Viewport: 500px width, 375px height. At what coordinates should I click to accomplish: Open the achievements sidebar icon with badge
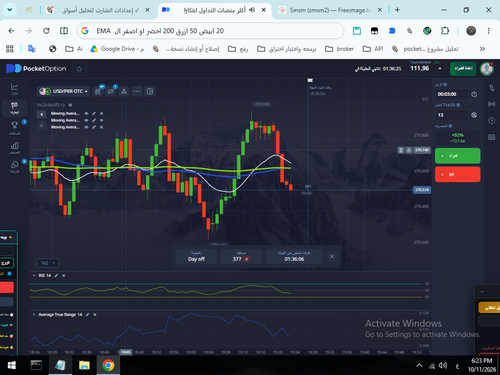(14, 166)
